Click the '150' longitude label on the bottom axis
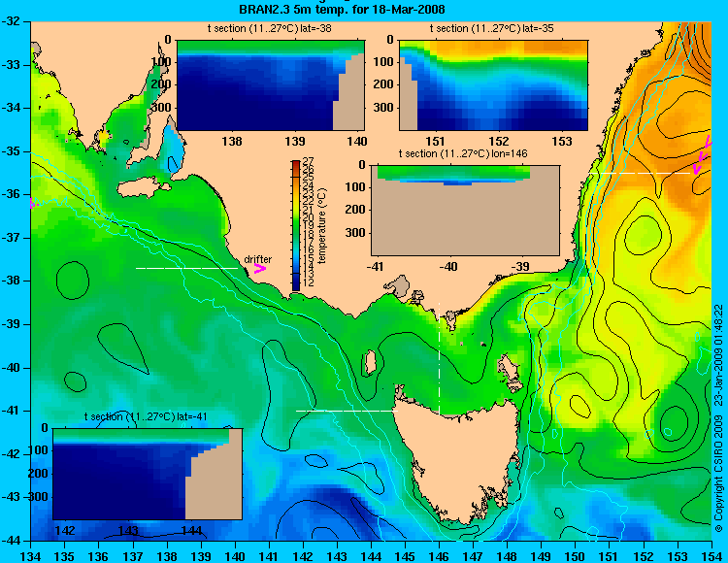The image size is (728, 563). click(576, 556)
